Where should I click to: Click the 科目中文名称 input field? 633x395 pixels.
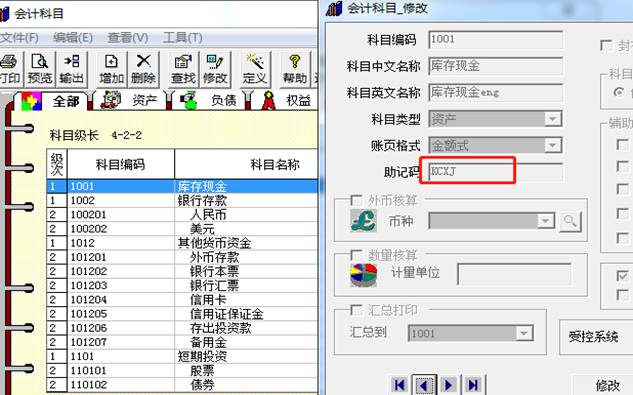[495, 66]
